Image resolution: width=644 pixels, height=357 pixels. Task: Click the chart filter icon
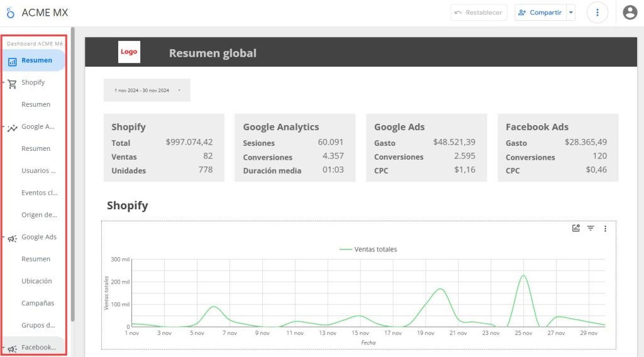coord(591,228)
